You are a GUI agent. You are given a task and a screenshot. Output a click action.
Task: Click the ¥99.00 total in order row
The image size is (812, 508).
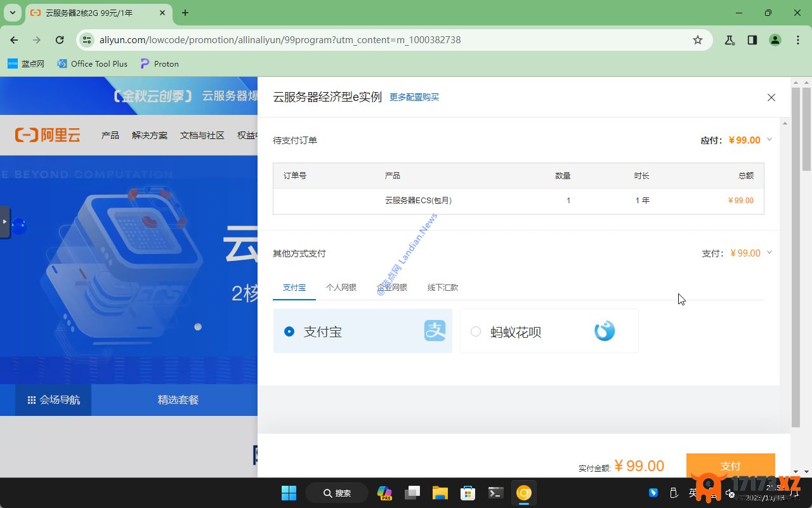tap(741, 201)
